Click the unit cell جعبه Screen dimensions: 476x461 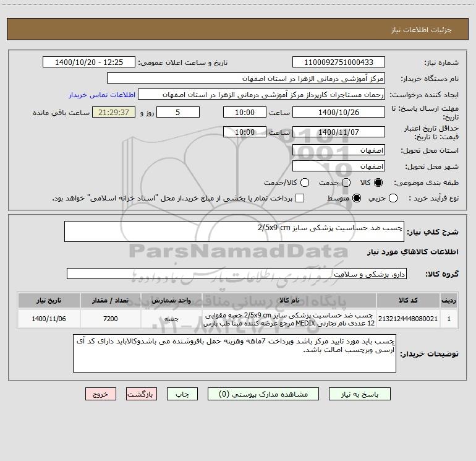[171, 319]
